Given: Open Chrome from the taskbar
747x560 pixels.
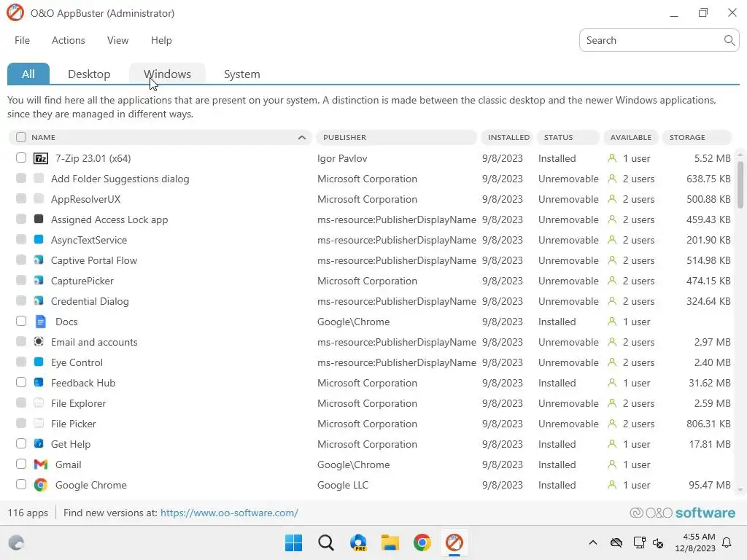Looking at the screenshot, I should coord(422,542).
